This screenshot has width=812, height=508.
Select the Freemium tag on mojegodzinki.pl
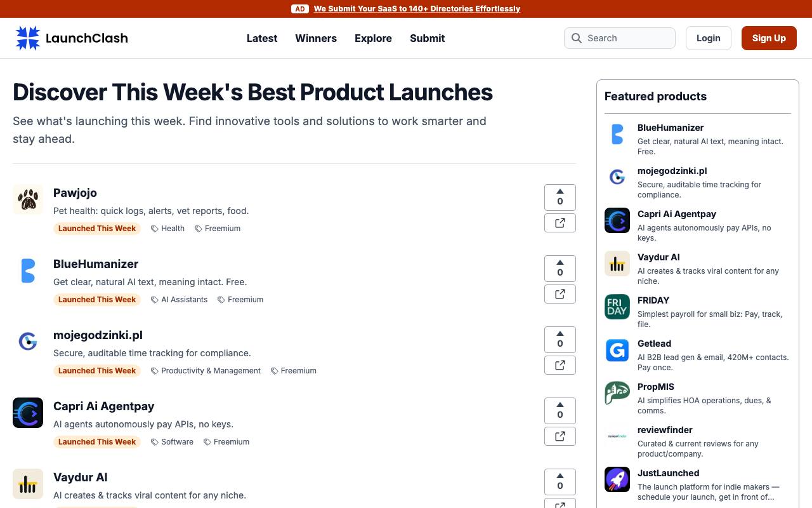tap(294, 371)
